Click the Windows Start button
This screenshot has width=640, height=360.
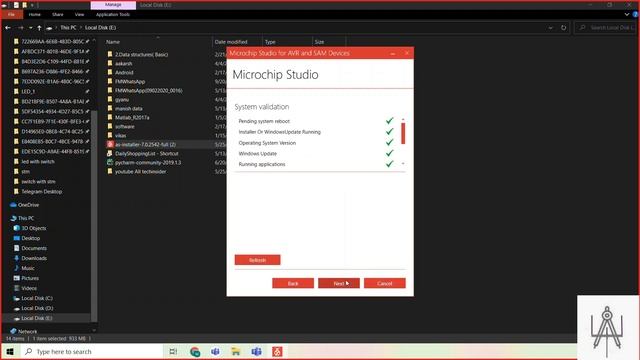[10, 351]
